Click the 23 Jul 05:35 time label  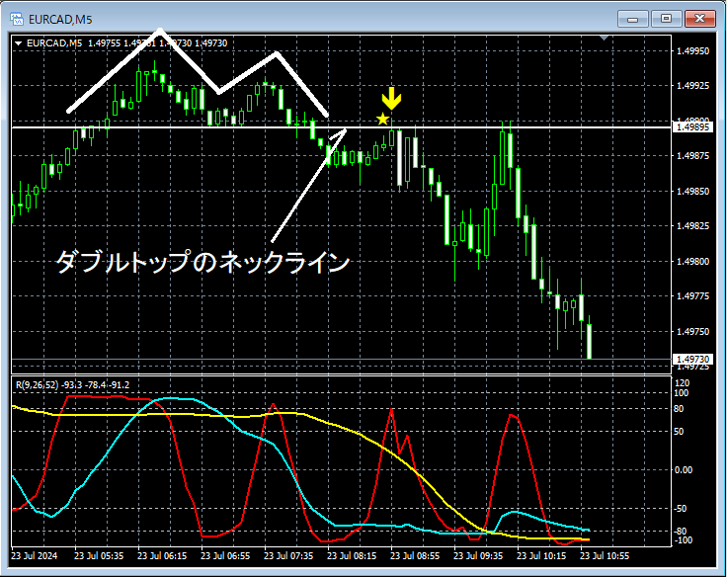(99, 555)
